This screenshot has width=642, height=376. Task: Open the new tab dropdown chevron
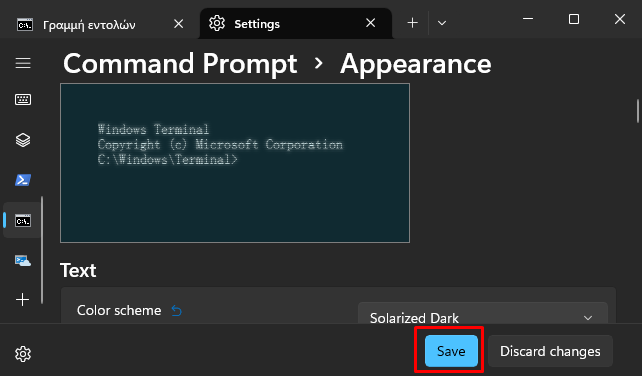[441, 23]
